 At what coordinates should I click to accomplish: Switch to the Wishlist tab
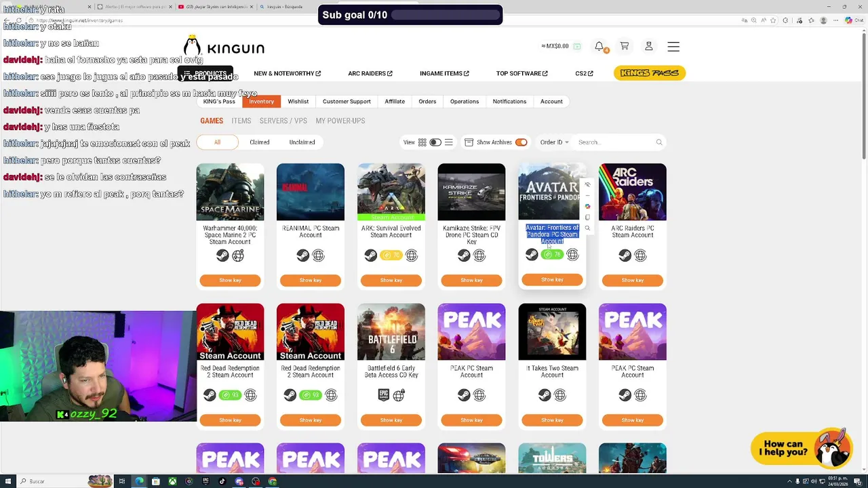pyautogui.click(x=298, y=102)
